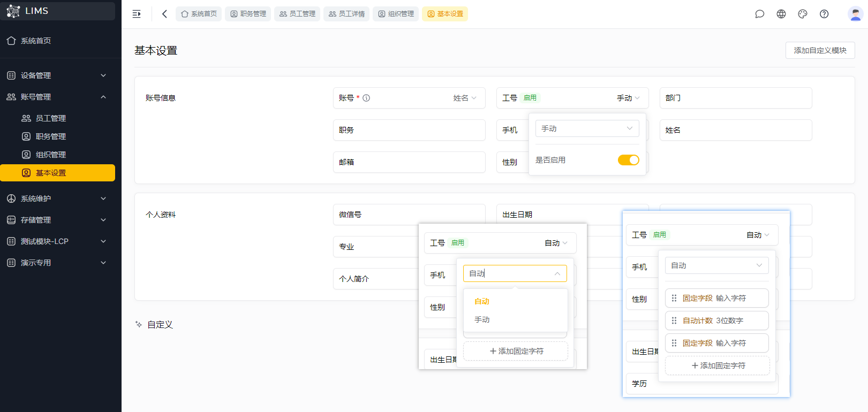868x412 pixels.
Task: Click the 职务管理 icon in the sidebar submenu
Action: (26, 136)
